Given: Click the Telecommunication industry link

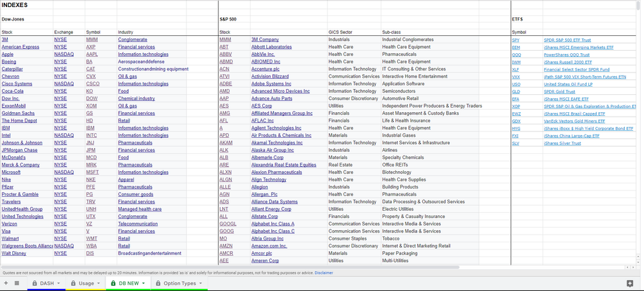Looking at the screenshot, I should (x=138, y=224).
